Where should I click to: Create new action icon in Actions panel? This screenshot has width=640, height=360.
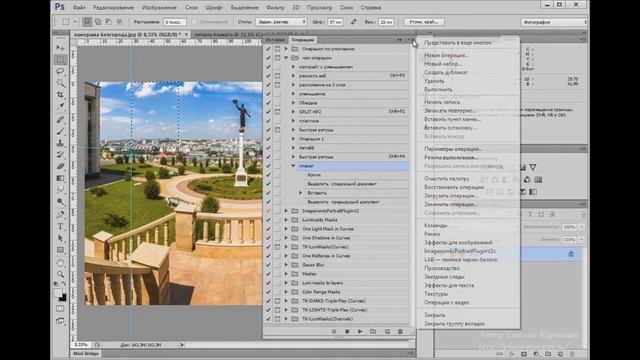point(387,331)
